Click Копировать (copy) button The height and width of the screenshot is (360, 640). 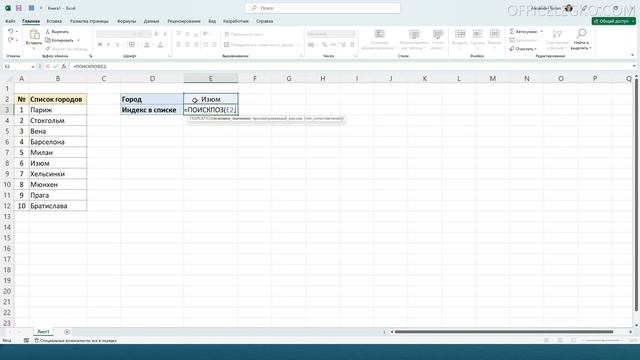(59, 40)
